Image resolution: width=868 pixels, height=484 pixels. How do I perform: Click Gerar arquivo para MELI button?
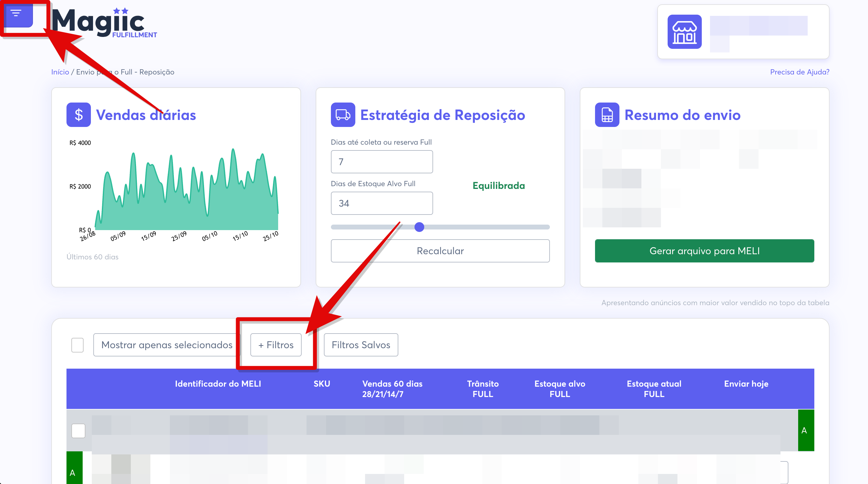(x=704, y=251)
